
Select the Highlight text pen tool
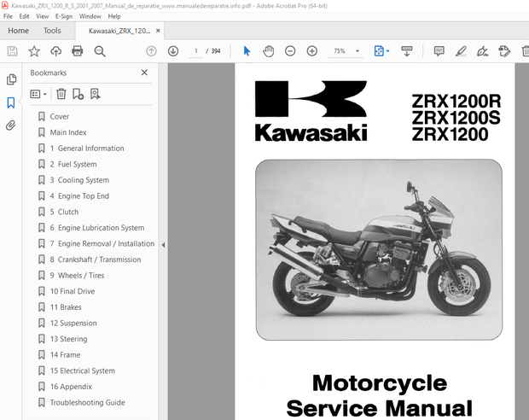pos(461,51)
